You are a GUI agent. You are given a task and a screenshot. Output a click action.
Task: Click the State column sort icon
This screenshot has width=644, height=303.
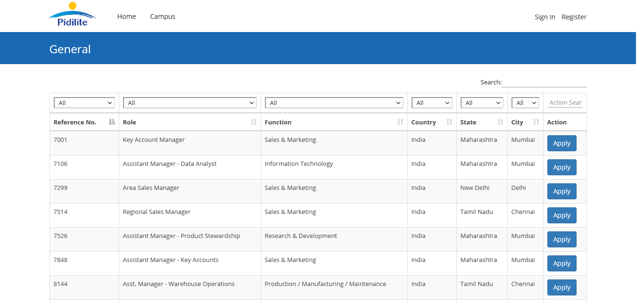click(500, 122)
